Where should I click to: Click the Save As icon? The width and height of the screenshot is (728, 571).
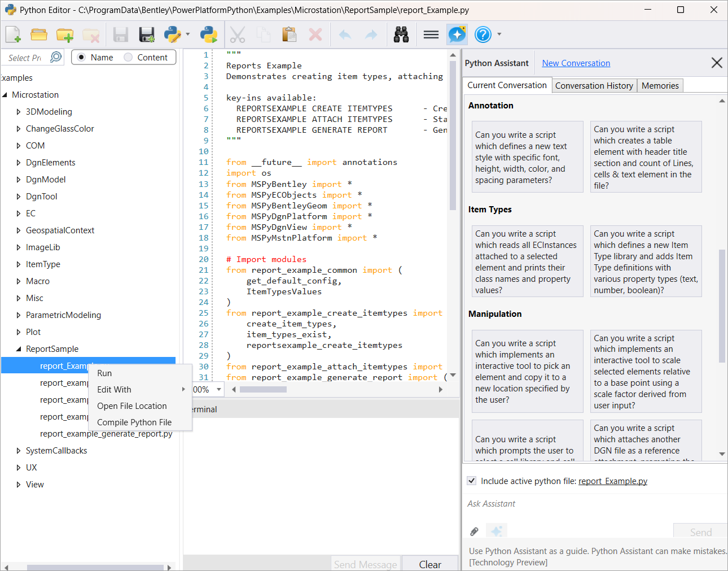point(147,34)
